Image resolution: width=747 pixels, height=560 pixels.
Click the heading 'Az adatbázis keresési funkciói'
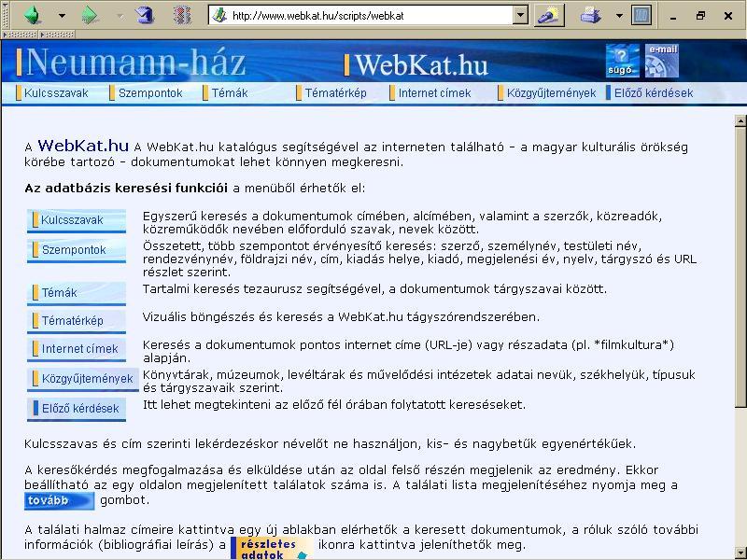pyautogui.click(x=126, y=189)
